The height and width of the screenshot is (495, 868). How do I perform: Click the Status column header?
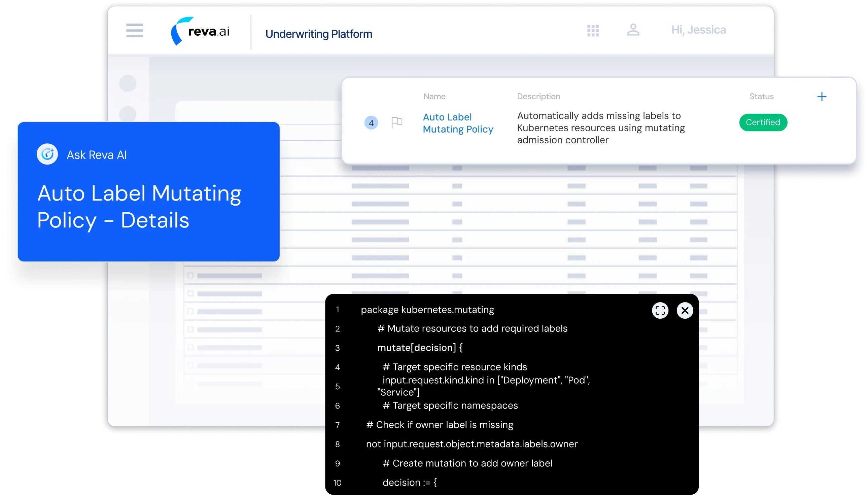[761, 97]
